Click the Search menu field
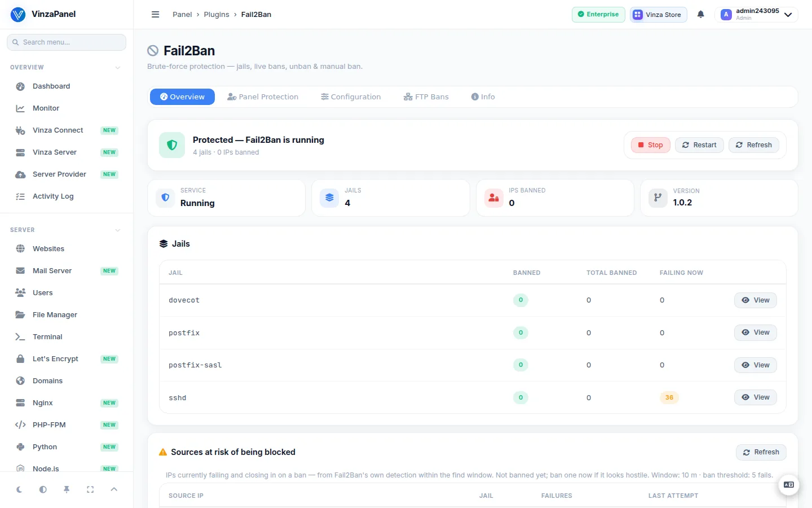The image size is (812, 508). pyautogui.click(x=67, y=42)
